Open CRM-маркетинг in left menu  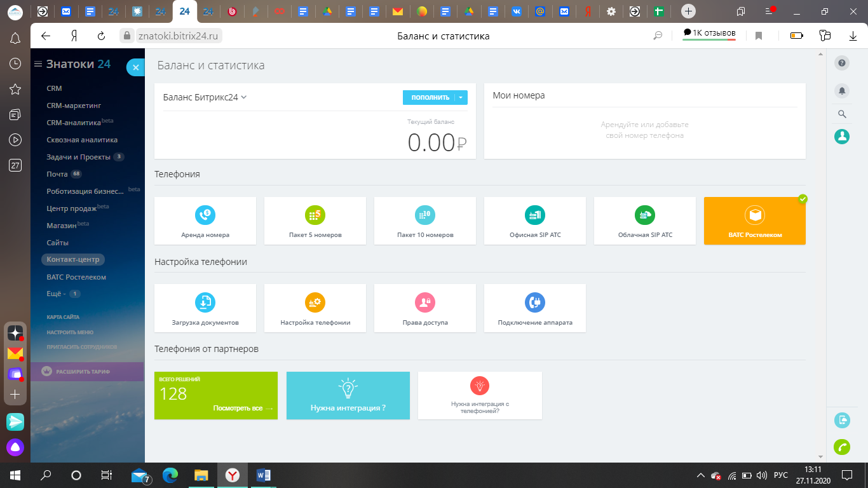point(74,105)
